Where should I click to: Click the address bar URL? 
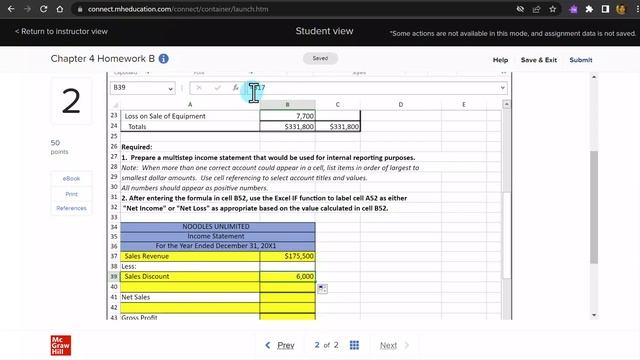coord(178,9)
